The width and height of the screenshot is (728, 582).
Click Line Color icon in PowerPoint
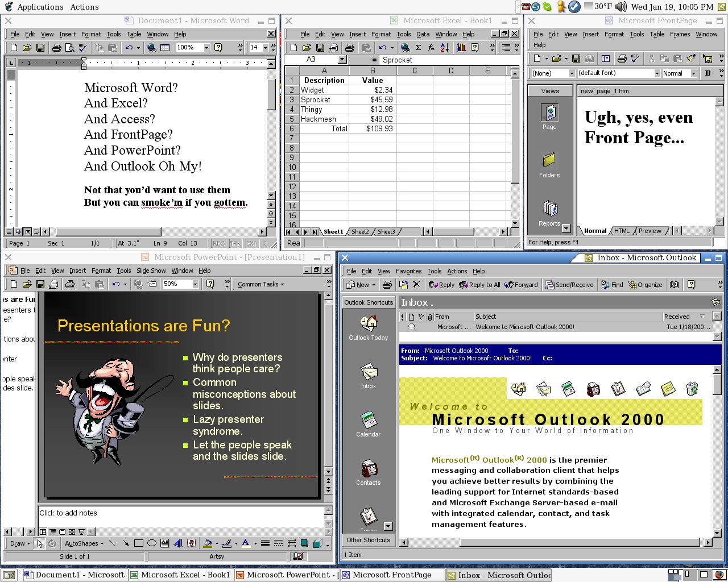(227, 543)
